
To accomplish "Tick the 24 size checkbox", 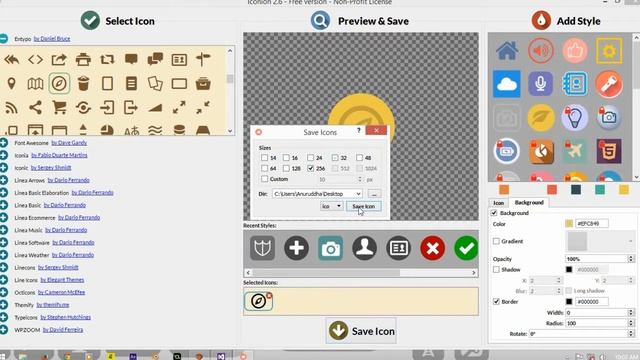I will [311, 158].
